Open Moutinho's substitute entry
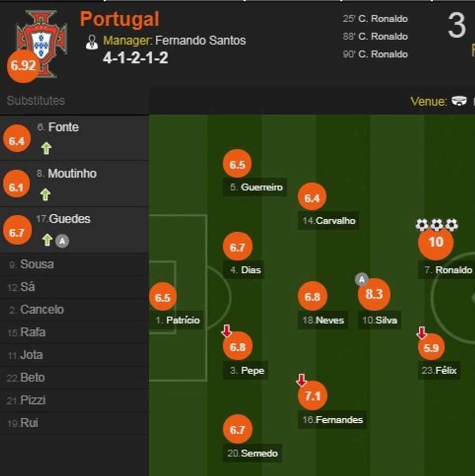 click(72, 174)
